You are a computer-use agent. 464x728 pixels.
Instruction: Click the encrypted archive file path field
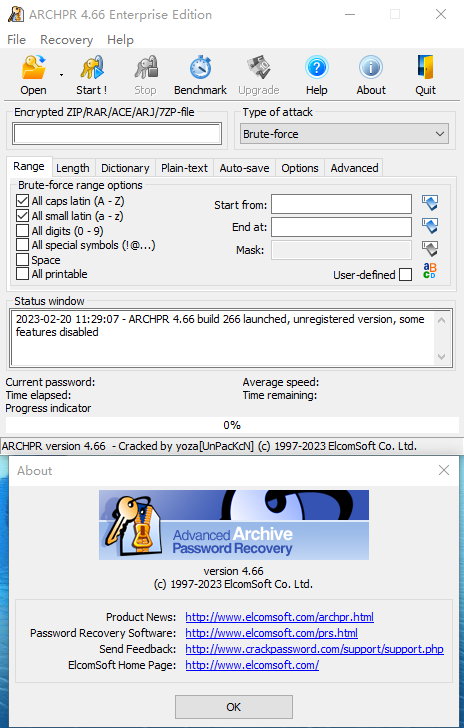tap(117, 134)
